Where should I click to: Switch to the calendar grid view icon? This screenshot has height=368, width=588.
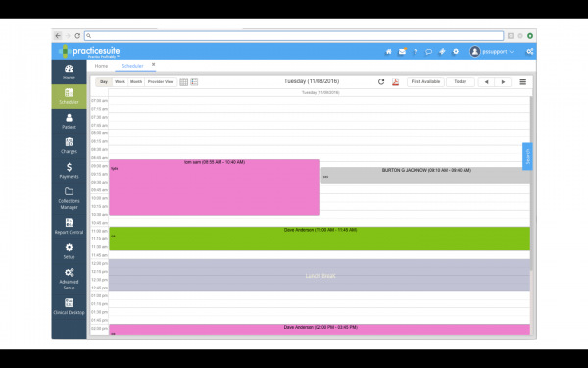[x=184, y=81]
